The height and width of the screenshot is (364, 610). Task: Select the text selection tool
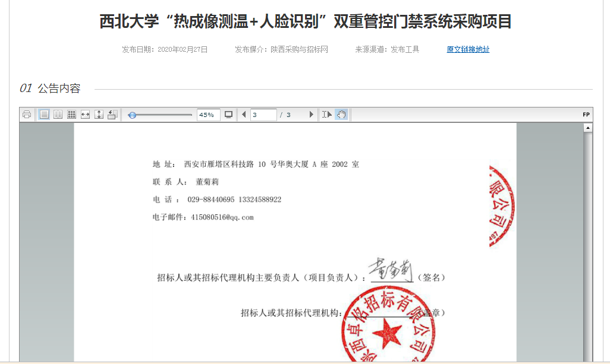coord(327,115)
